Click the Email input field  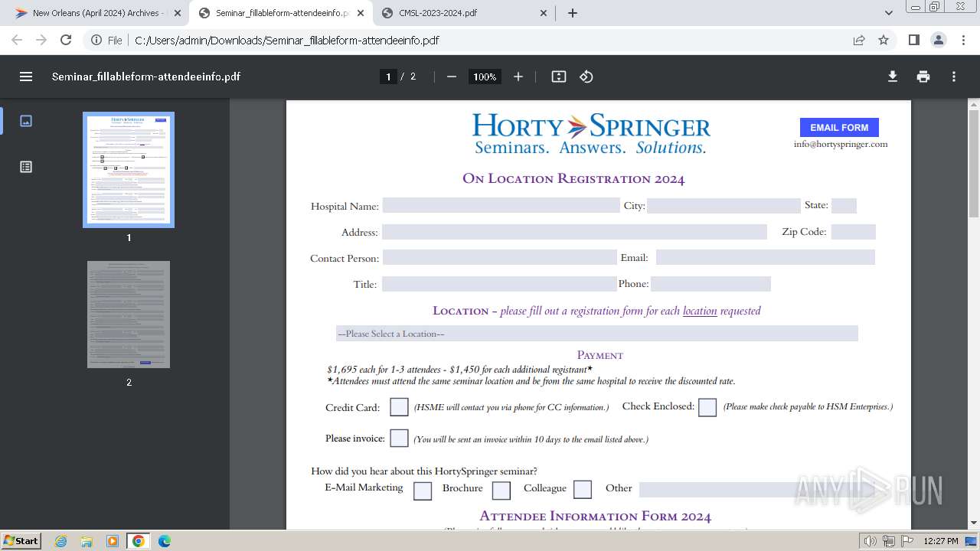tap(766, 257)
